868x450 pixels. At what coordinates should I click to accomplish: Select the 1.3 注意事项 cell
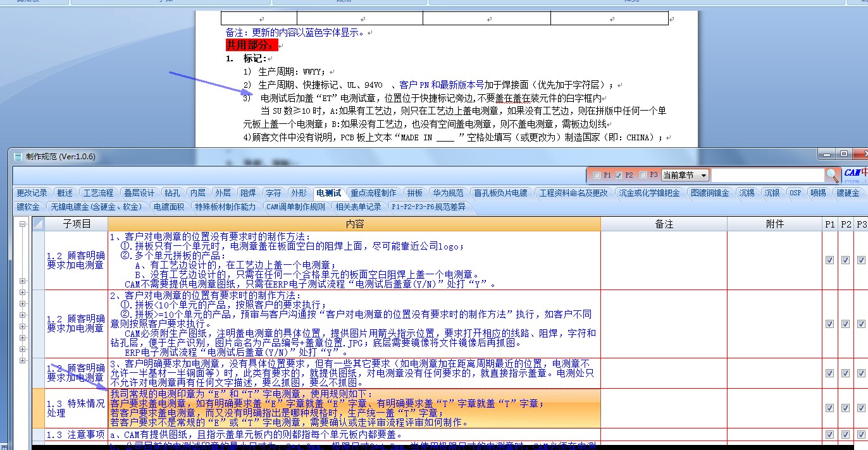(x=77, y=434)
